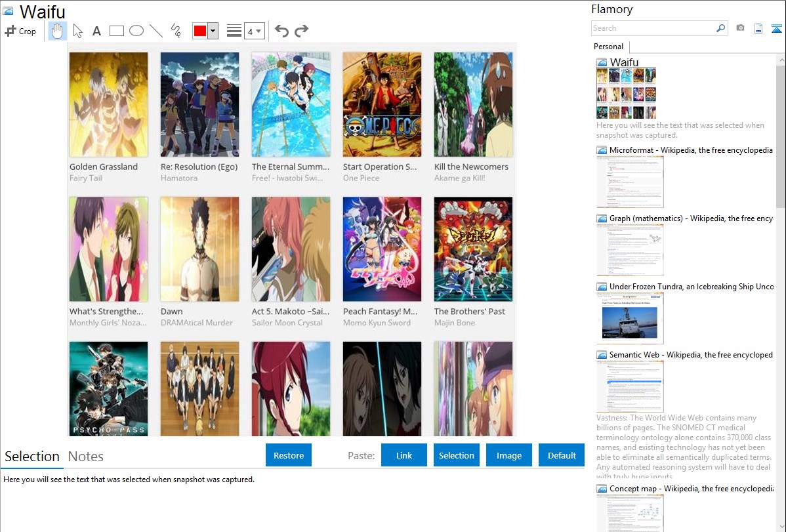
Task: Click the Psycho-Pass poster image
Action: click(x=109, y=388)
